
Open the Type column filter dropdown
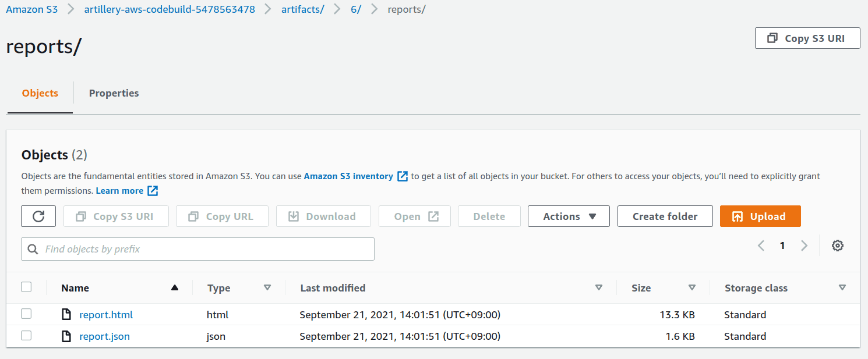point(267,287)
